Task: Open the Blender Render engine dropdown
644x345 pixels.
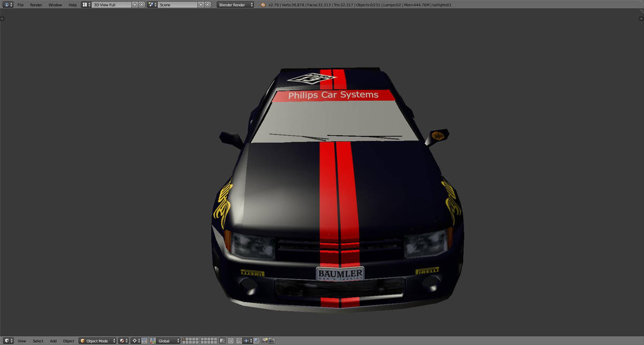Action: [x=236, y=4]
